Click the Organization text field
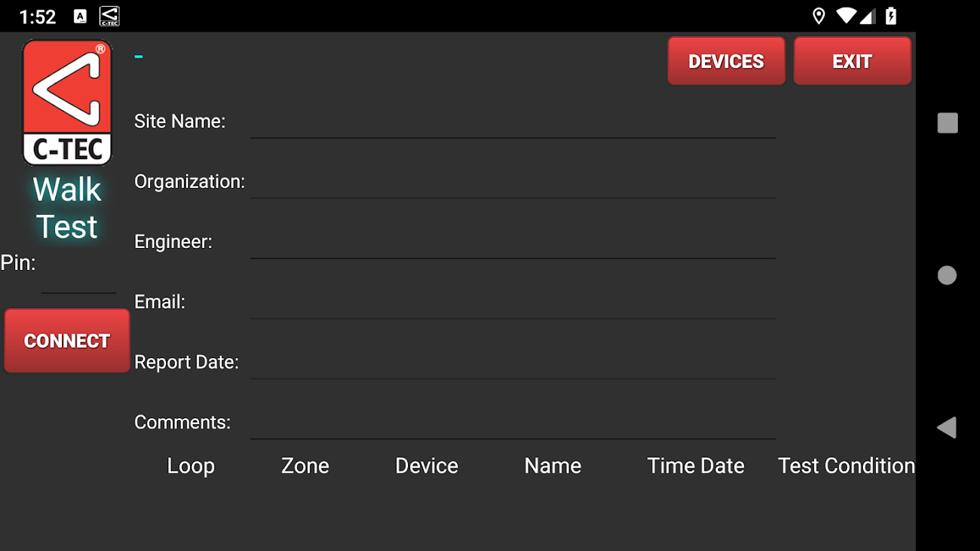The image size is (980, 551). click(512, 183)
